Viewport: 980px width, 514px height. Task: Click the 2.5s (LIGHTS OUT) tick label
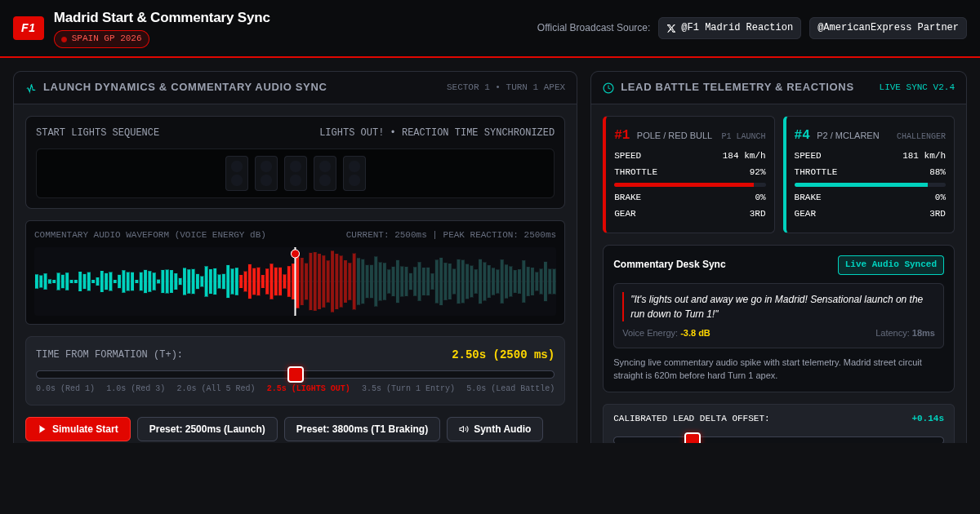pos(309,388)
